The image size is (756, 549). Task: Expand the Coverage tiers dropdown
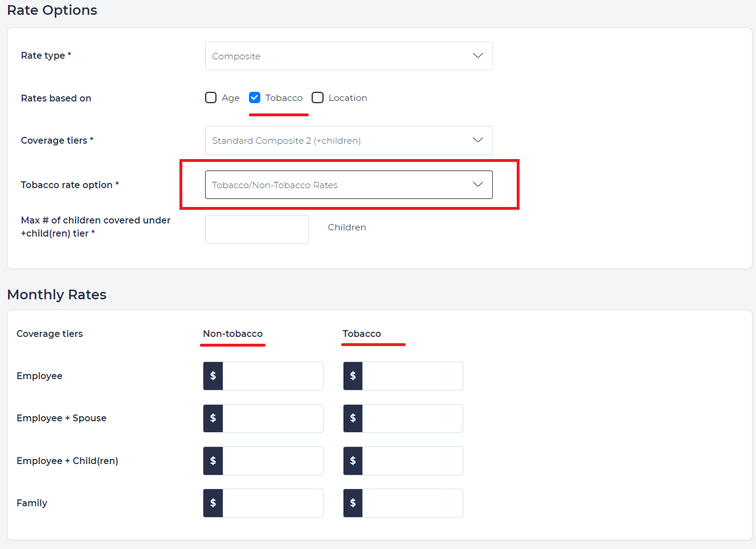pos(348,140)
